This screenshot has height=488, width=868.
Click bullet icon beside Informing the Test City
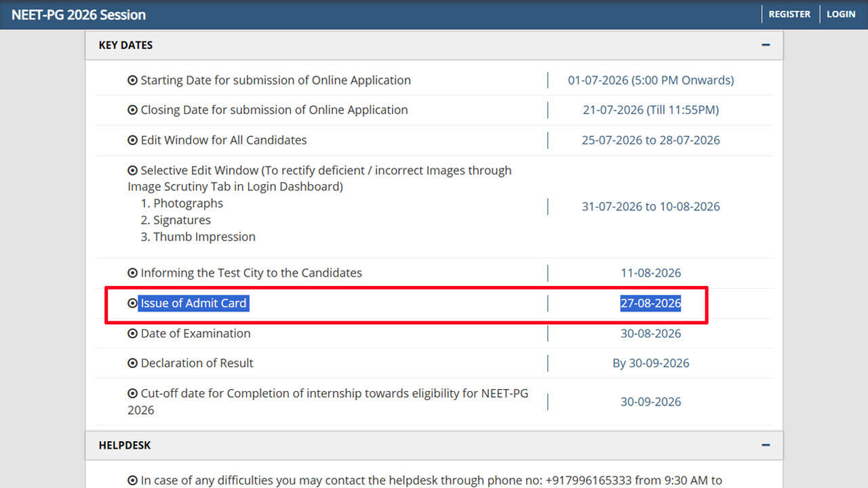tap(132, 272)
